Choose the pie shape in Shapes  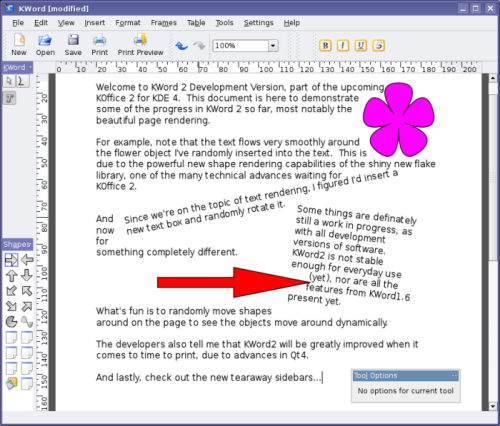tap(11, 322)
